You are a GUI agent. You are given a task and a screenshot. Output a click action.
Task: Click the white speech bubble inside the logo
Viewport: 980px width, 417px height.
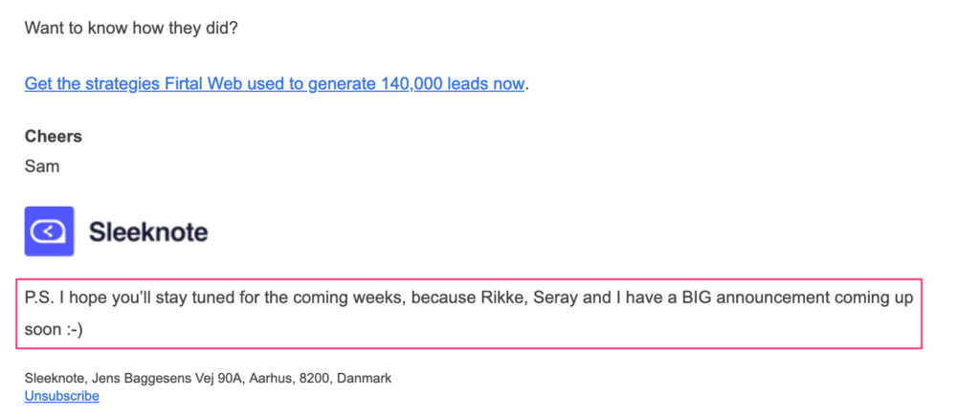[48, 231]
